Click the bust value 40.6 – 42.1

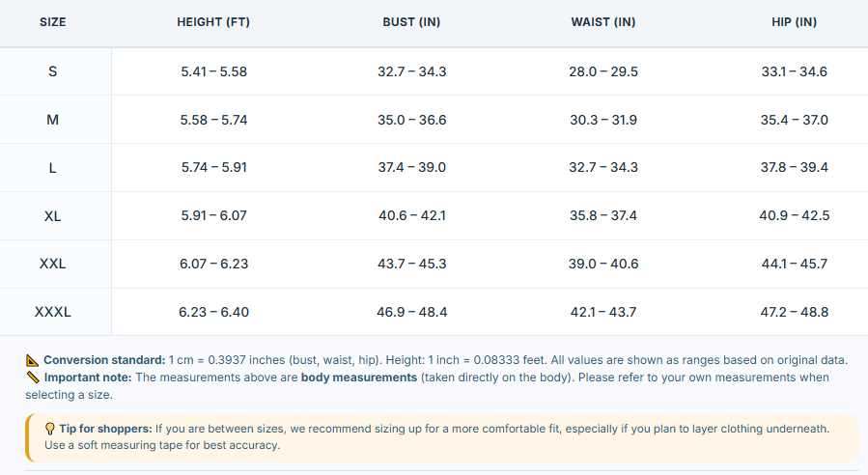tap(412, 215)
